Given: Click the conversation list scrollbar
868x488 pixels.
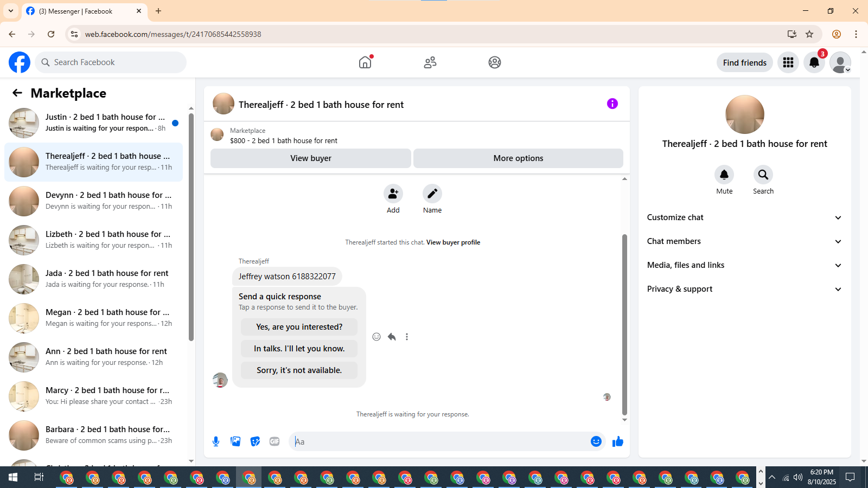Looking at the screenshot, I should [x=191, y=228].
